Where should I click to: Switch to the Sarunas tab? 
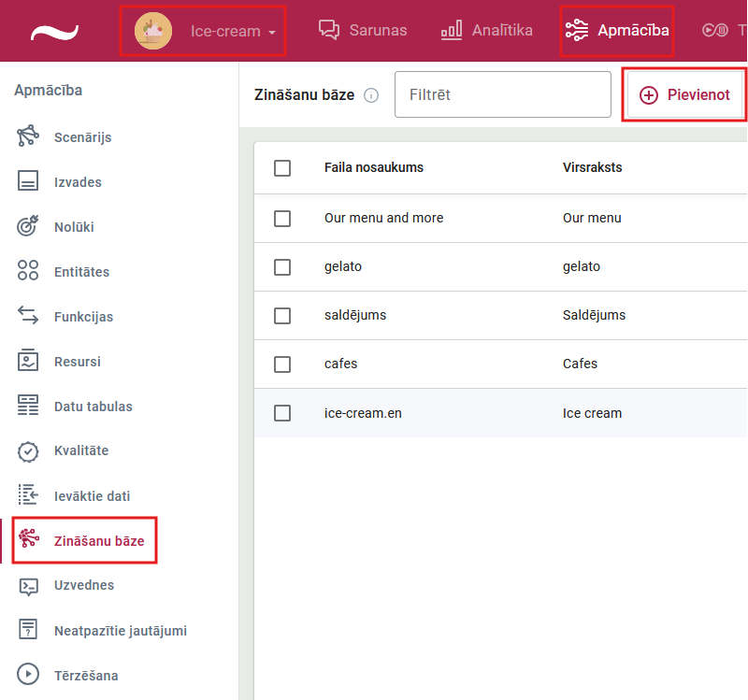point(363,30)
